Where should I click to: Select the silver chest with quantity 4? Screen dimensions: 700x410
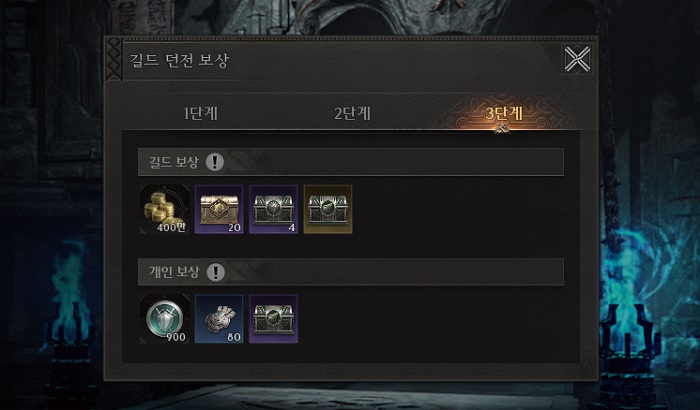pyautogui.click(x=274, y=209)
